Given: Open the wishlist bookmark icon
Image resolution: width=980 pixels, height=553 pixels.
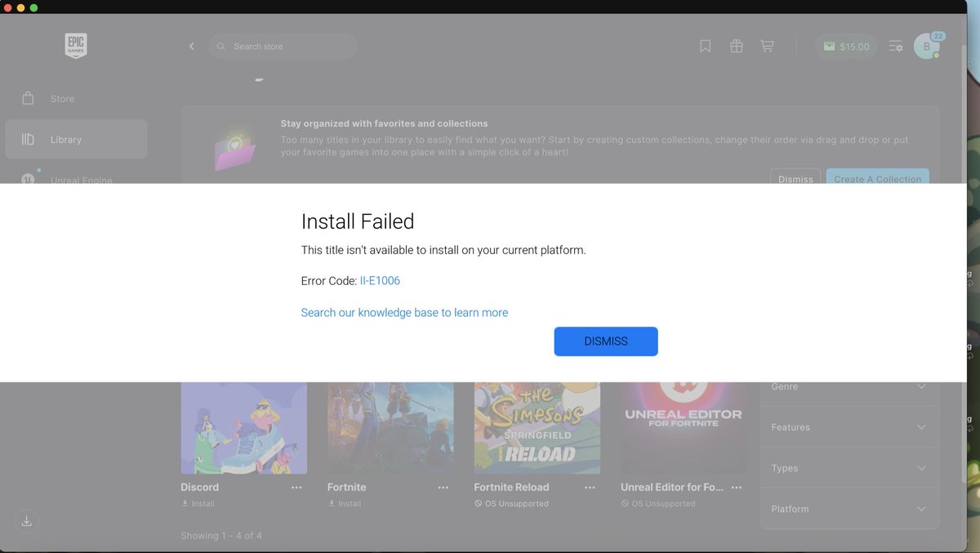Looking at the screenshot, I should (706, 47).
